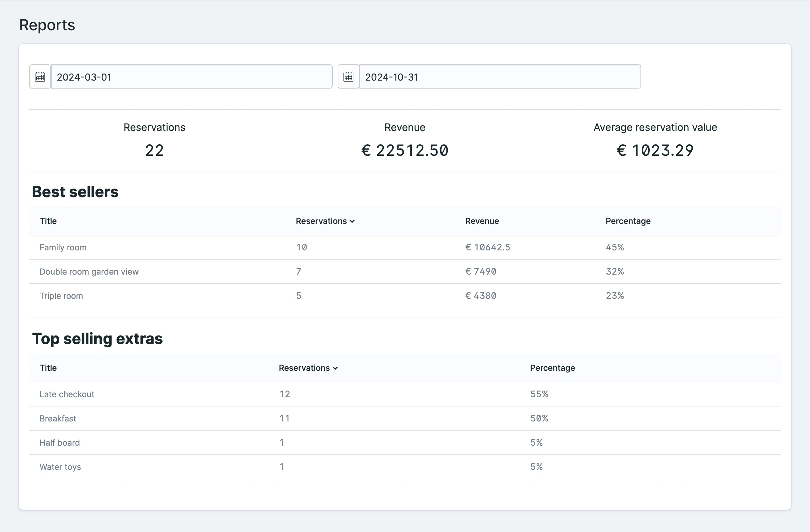Sort Best sellers by the Revenue column
The height and width of the screenshot is (532, 810).
click(482, 221)
